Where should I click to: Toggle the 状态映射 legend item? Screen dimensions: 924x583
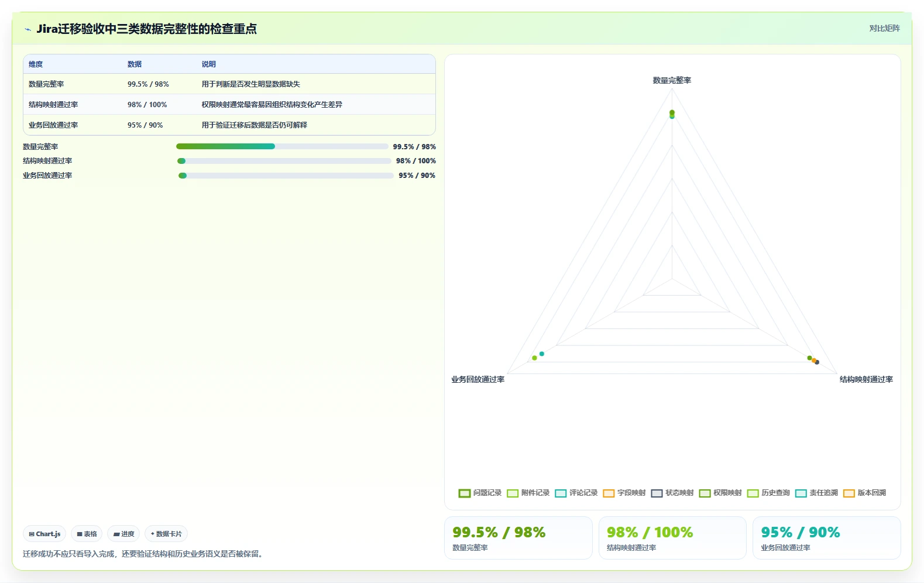pos(672,493)
